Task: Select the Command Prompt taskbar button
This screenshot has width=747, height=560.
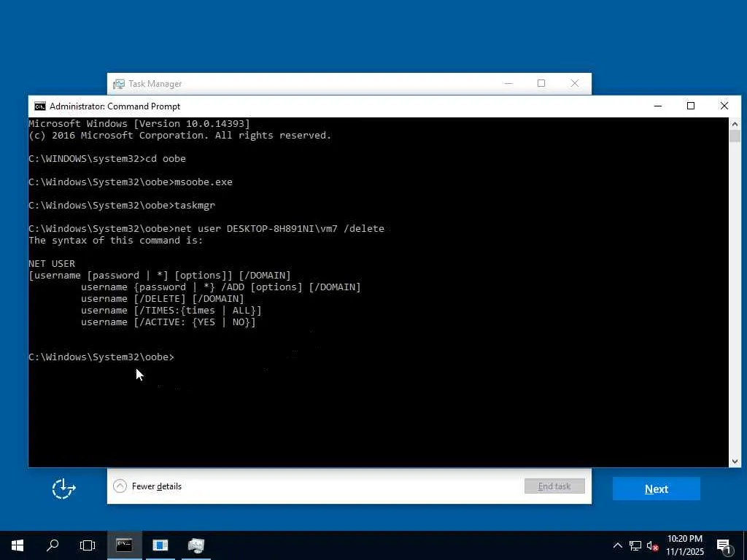Action: point(124,545)
